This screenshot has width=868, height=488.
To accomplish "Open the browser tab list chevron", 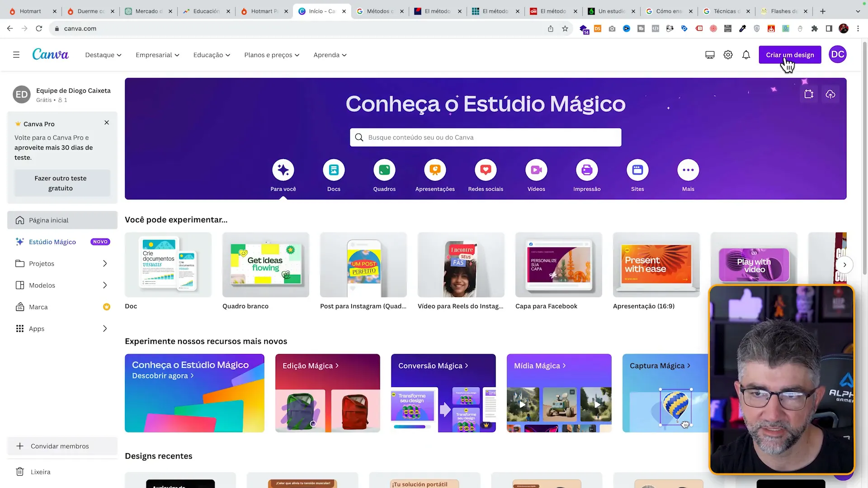I will pos(858,11).
